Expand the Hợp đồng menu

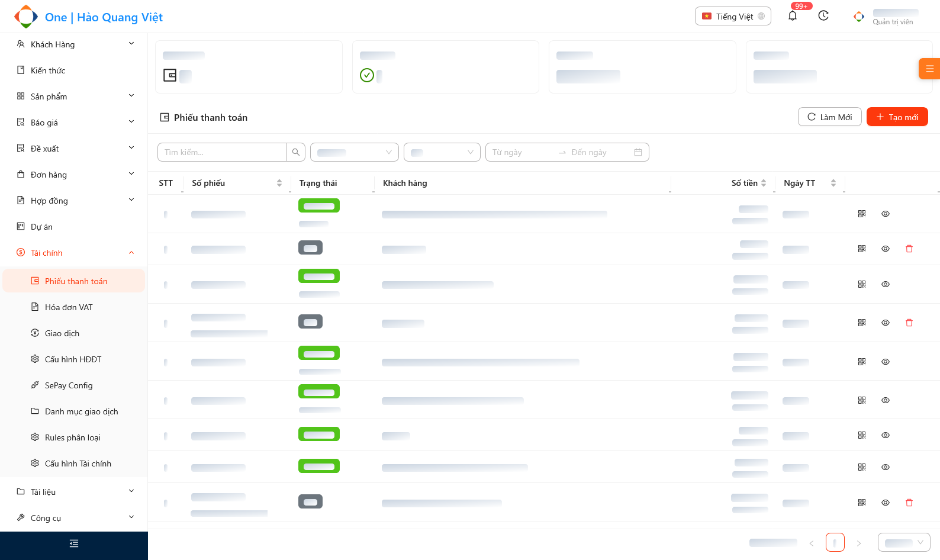[74, 201]
